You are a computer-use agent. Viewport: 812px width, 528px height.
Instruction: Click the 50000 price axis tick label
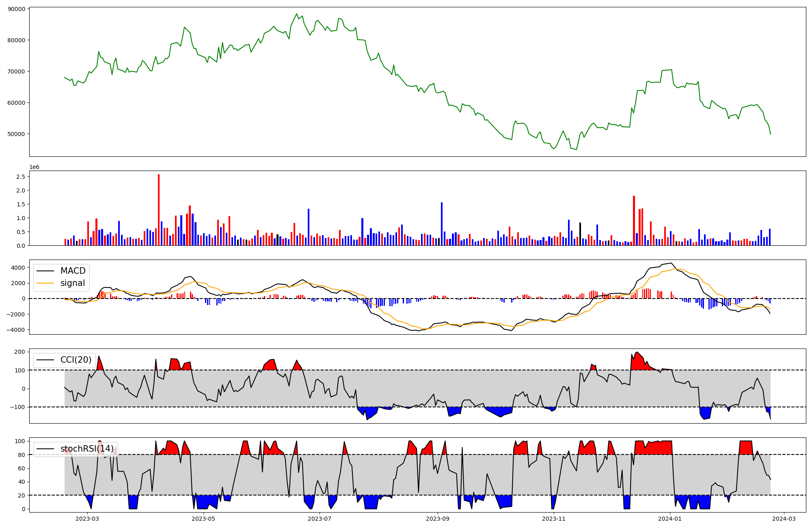[x=16, y=134]
